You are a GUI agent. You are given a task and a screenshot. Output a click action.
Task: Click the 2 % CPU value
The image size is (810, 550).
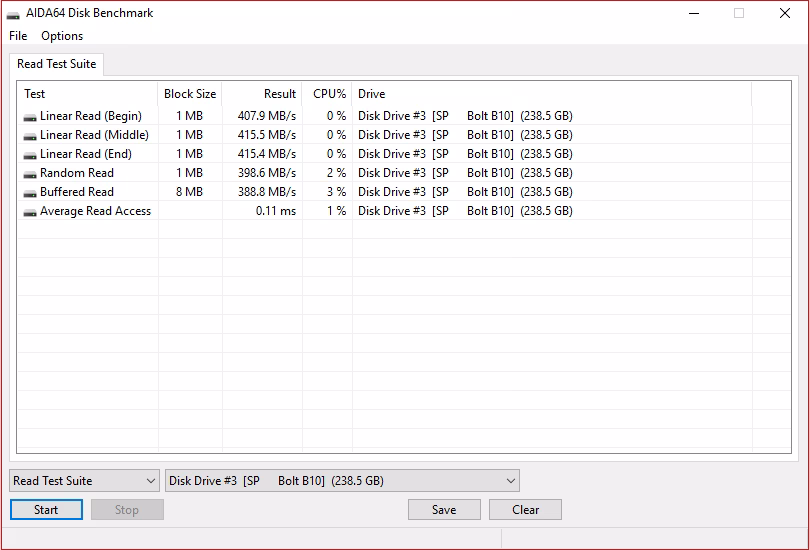pyautogui.click(x=336, y=173)
